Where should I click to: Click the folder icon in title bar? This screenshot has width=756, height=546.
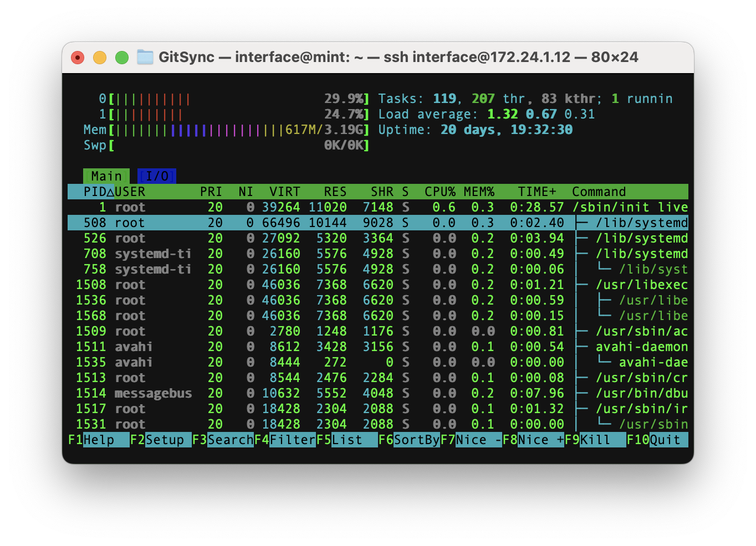click(145, 57)
